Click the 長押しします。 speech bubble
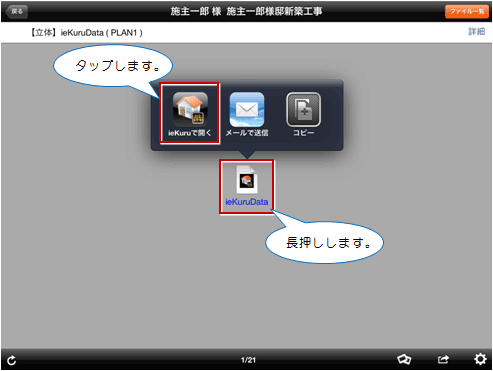 (324, 243)
